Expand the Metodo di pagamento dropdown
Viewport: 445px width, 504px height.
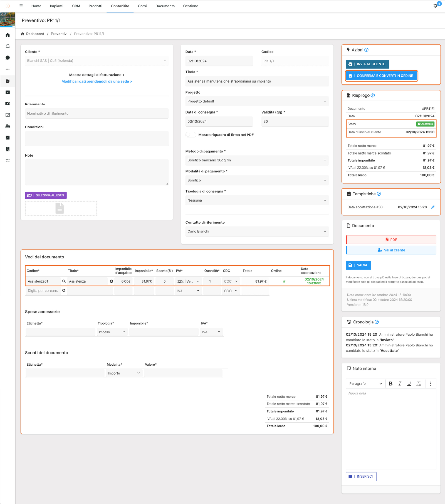click(257, 160)
